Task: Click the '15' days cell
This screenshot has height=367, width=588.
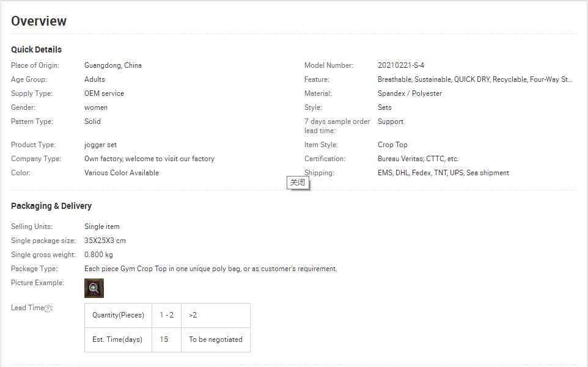Action: point(166,340)
